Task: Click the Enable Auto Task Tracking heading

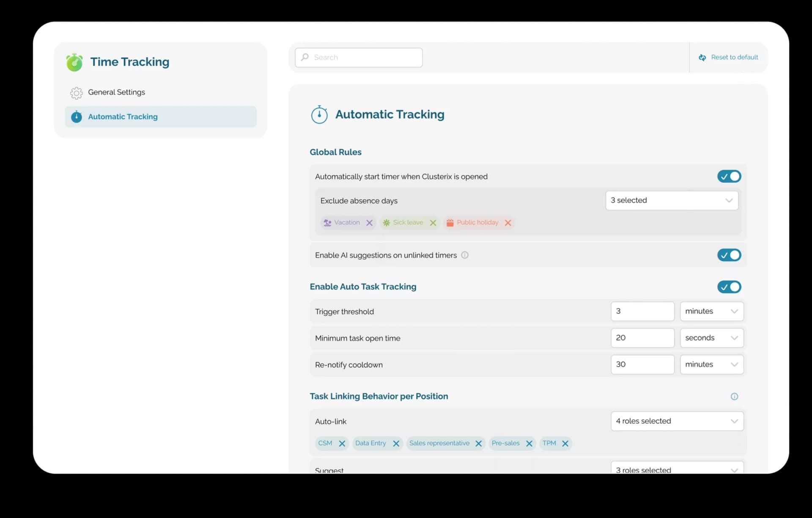Action: click(x=363, y=287)
